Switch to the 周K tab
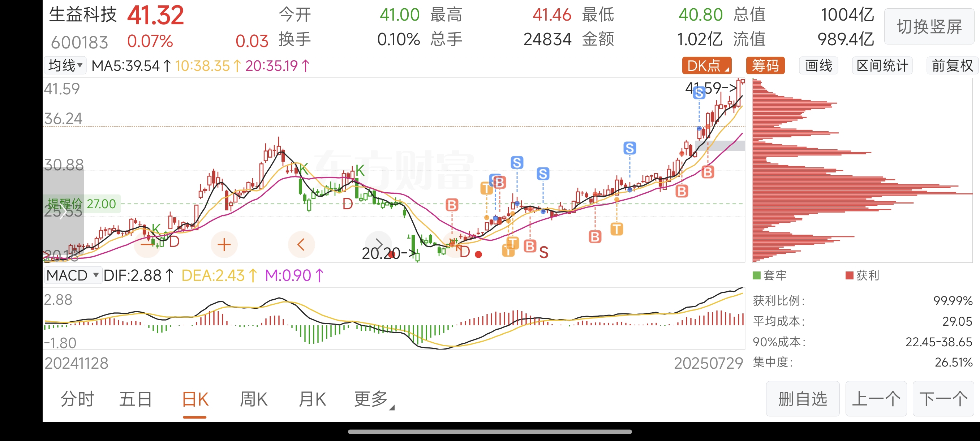980x441 pixels. 253,399
